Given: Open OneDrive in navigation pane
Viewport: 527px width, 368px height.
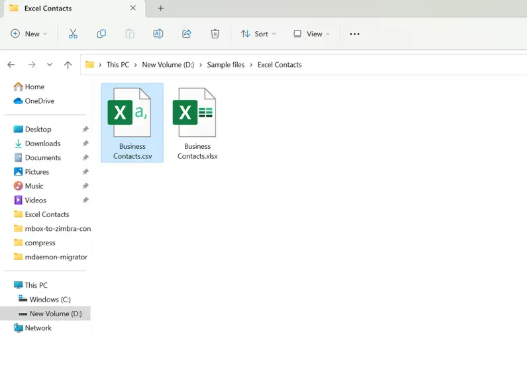Looking at the screenshot, I should pos(34,101).
